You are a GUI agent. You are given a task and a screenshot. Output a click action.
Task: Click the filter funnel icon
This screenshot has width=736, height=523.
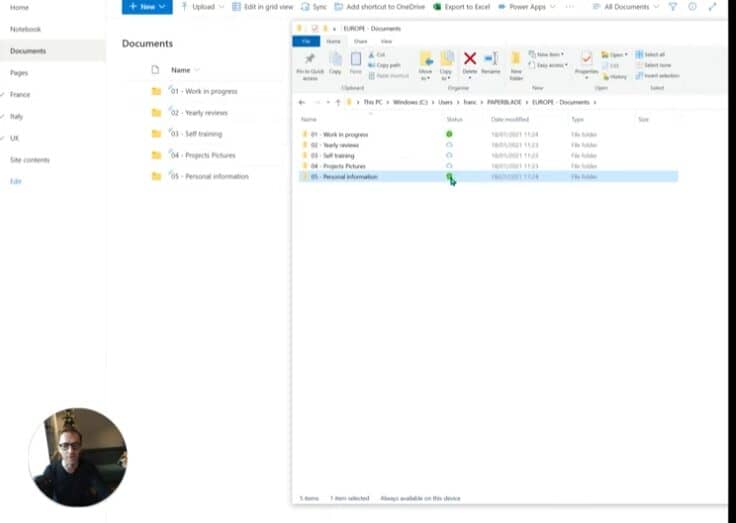673,7
